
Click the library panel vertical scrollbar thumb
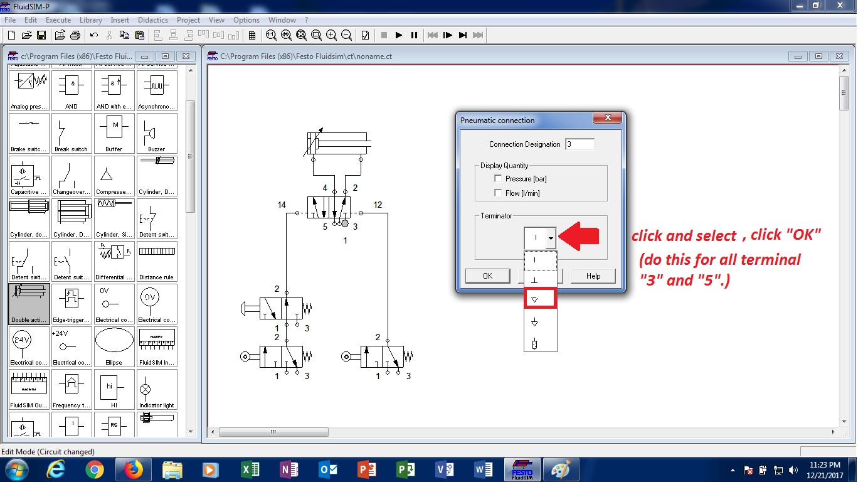[191, 157]
